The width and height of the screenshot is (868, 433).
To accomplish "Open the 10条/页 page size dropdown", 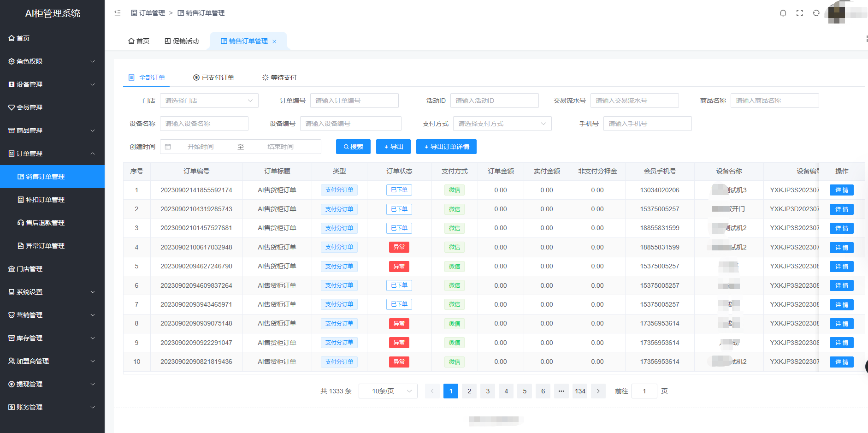I will [388, 391].
